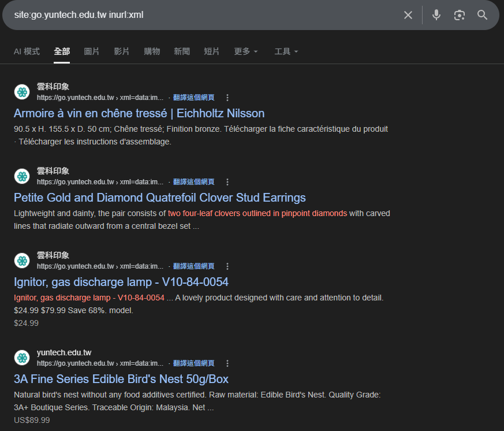Screen dimensions: 504x431
Task: Click the URL above Edible Bird's Nest title
Action: pyautogui.click(x=100, y=363)
